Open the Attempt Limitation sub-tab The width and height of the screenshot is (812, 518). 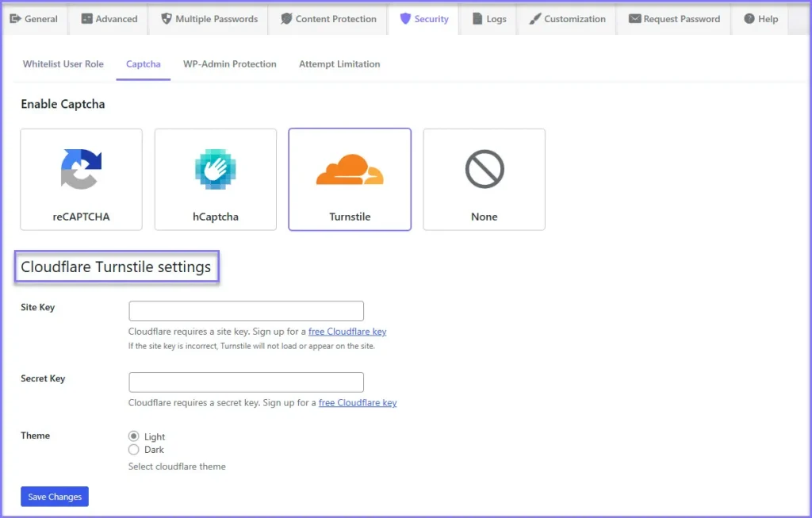[339, 64]
